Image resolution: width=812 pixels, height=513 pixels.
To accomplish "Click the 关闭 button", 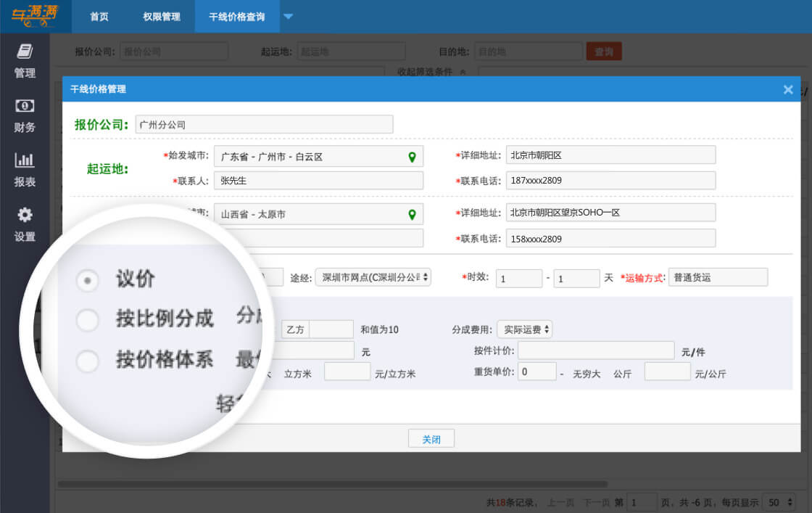I will tap(431, 439).
